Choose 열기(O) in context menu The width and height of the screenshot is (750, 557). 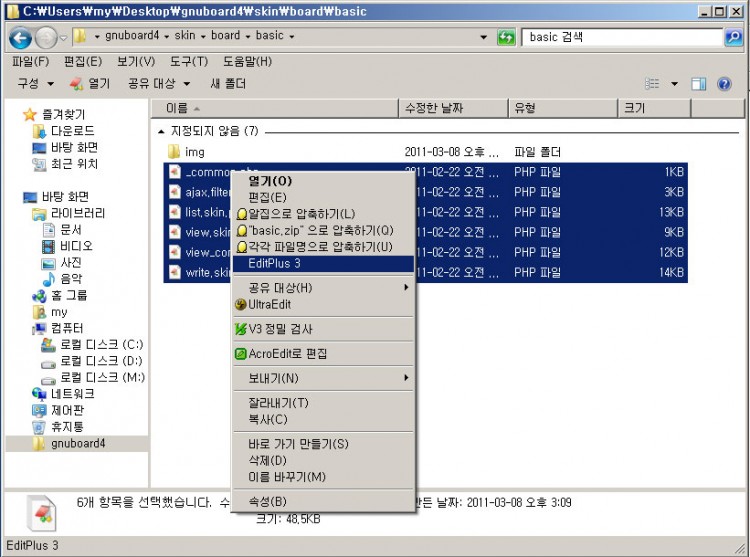[x=323, y=181]
